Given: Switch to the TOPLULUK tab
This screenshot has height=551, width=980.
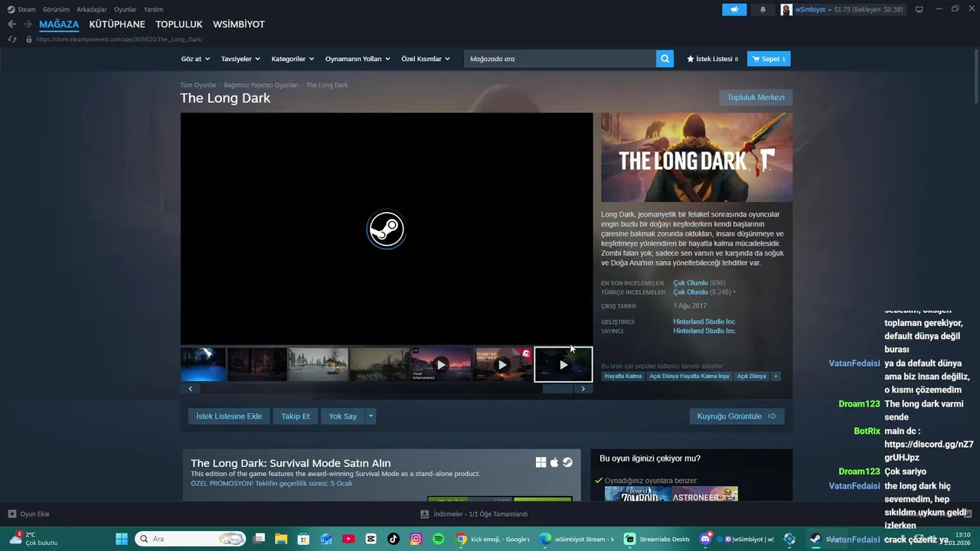Looking at the screenshot, I should tap(179, 24).
